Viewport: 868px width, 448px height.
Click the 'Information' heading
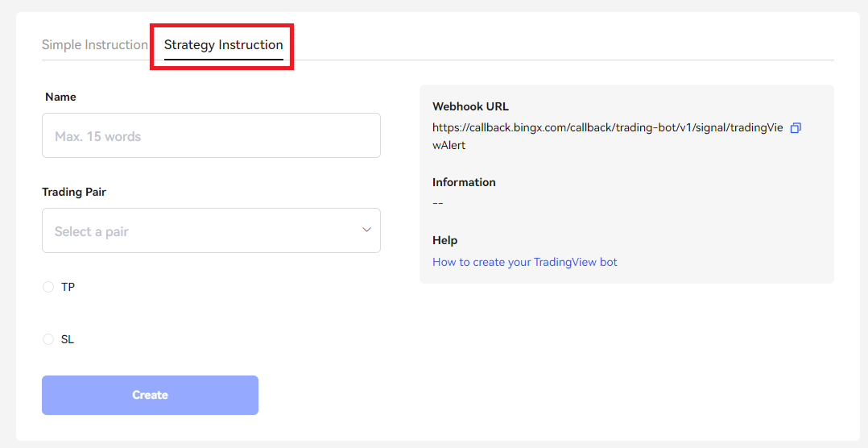pyautogui.click(x=464, y=182)
